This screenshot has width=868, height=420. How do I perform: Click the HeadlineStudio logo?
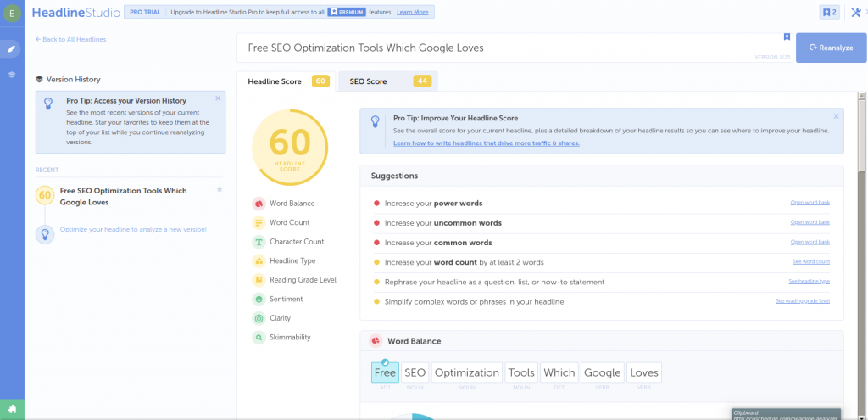pos(75,12)
